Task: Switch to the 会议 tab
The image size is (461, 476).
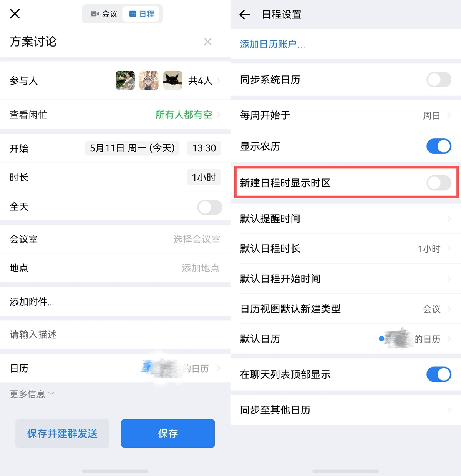Action: point(104,14)
